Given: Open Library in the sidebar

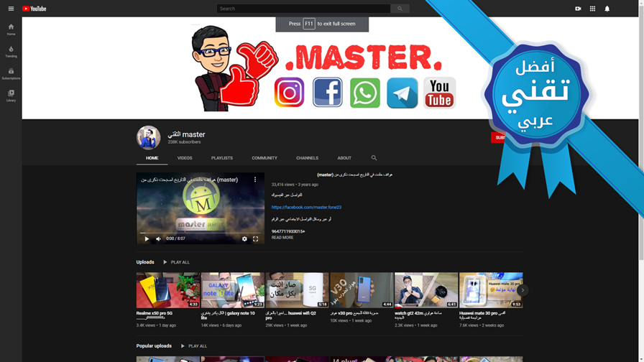Looking at the screenshot, I should point(11,96).
